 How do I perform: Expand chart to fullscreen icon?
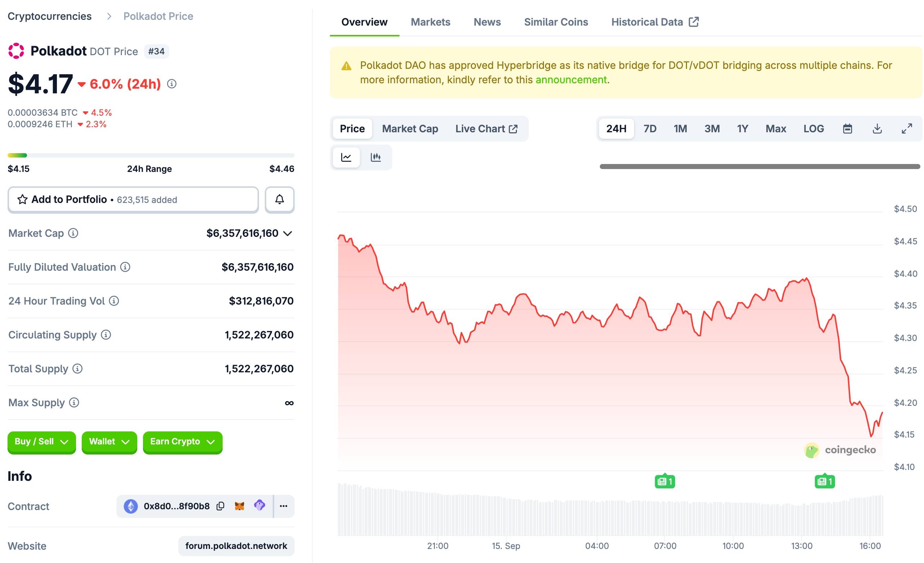coord(907,129)
